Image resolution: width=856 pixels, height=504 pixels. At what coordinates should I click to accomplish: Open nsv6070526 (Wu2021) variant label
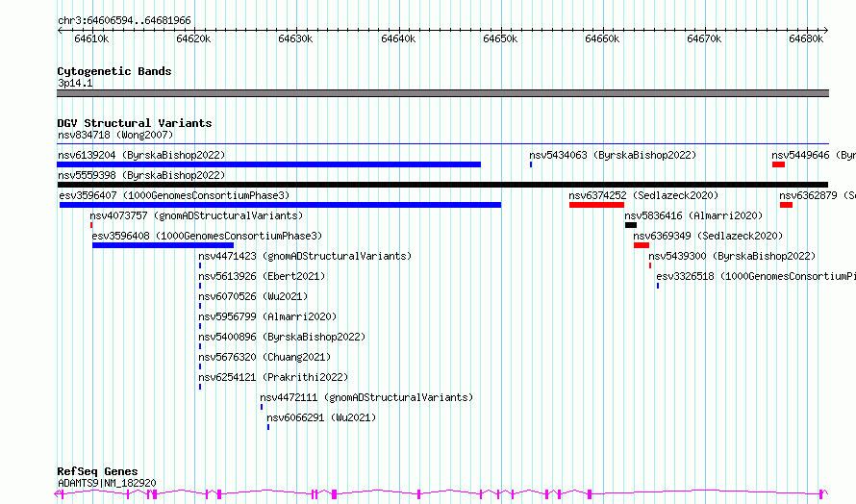(x=253, y=296)
